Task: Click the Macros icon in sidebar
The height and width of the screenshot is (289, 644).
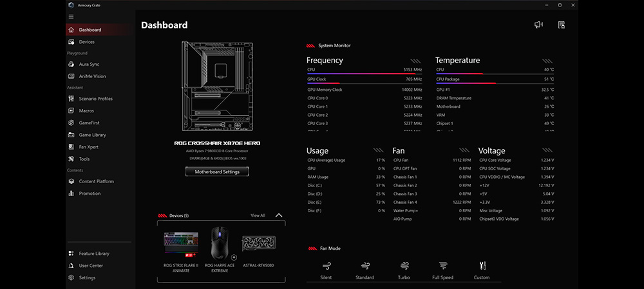Action: point(71,110)
